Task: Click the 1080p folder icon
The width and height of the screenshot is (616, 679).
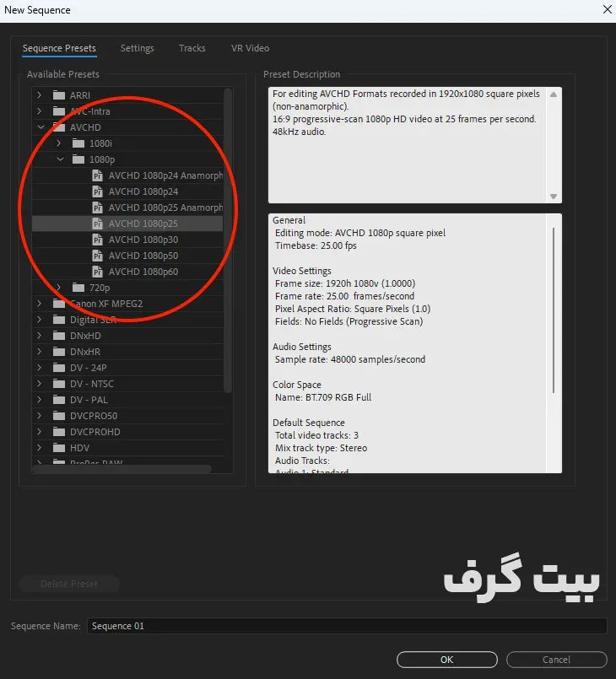Action: (78, 159)
